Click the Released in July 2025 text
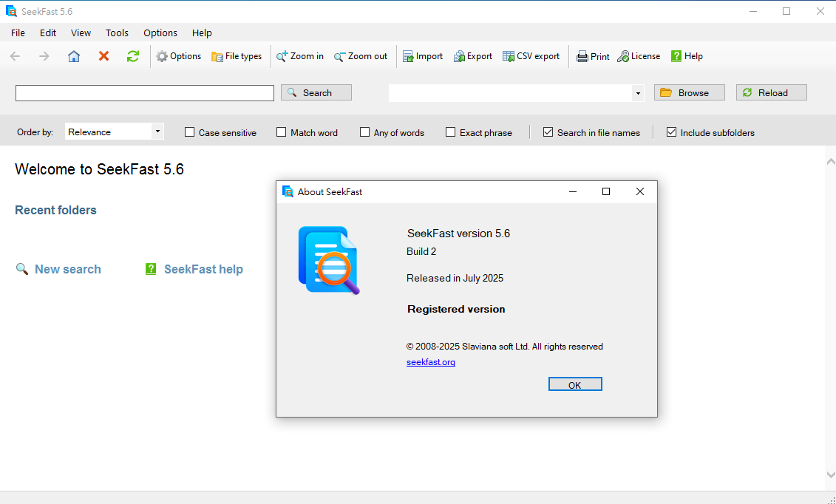 (455, 278)
